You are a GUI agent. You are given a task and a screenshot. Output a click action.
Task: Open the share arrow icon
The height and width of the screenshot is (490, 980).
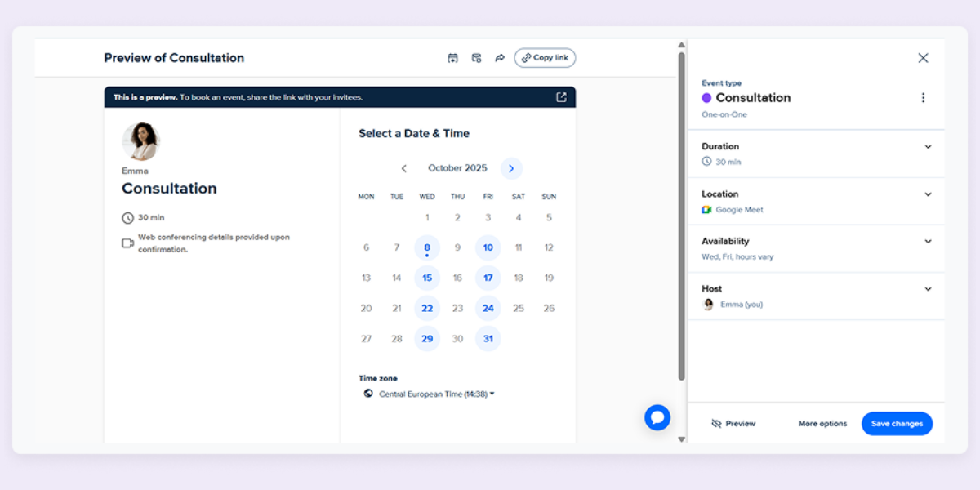click(x=500, y=57)
